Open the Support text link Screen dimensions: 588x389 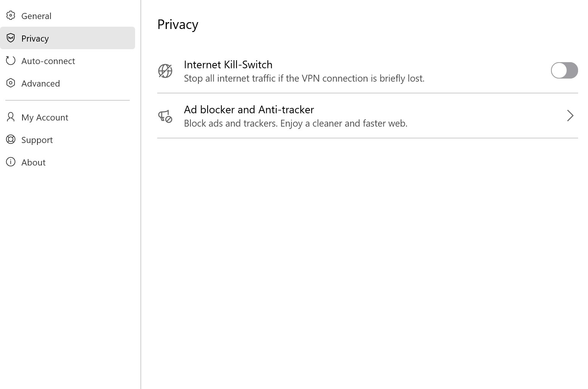37,140
